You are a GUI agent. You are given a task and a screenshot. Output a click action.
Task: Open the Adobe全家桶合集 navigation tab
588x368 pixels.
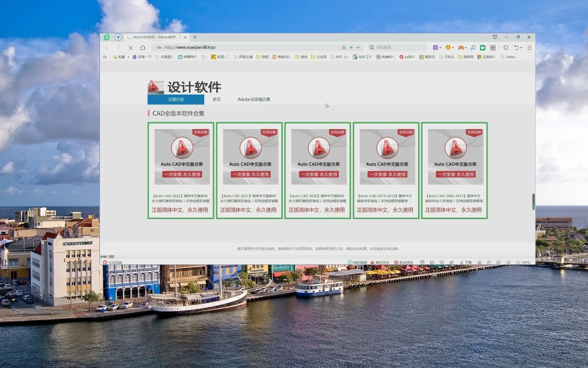point(254,99)
